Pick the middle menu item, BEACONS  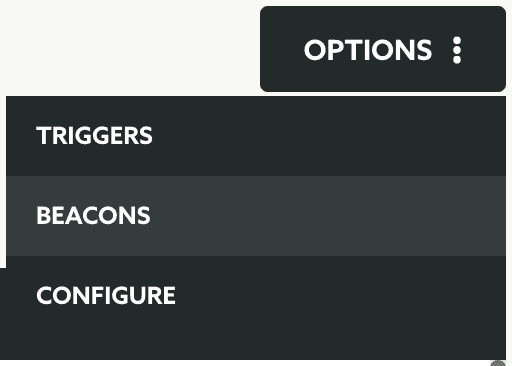pos(256,216)
